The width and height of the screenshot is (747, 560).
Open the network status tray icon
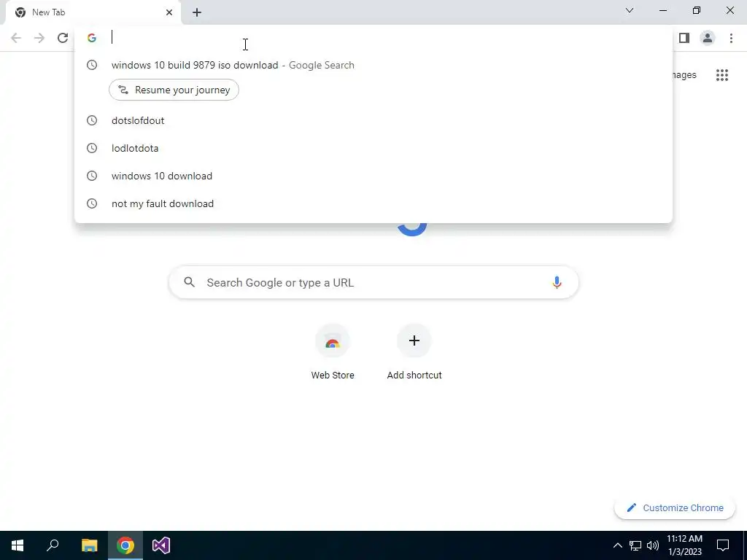635,545
